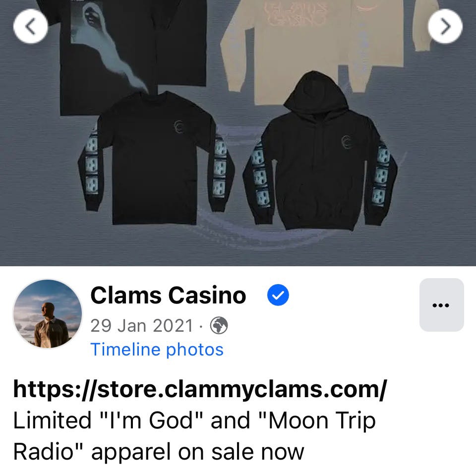This screenshot has width=476, height=476.
Task: Go to the previous photo using left arrow
Action: point(30,26)
